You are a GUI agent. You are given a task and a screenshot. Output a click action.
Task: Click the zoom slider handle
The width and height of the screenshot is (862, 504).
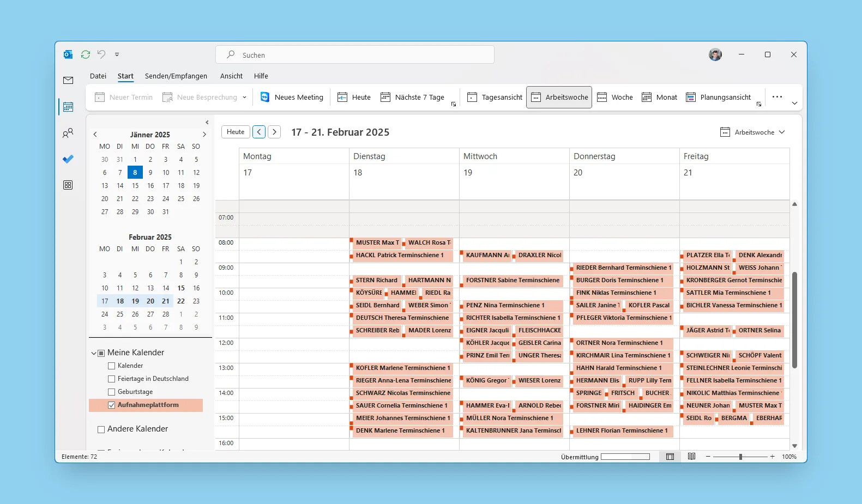[740, 457]
